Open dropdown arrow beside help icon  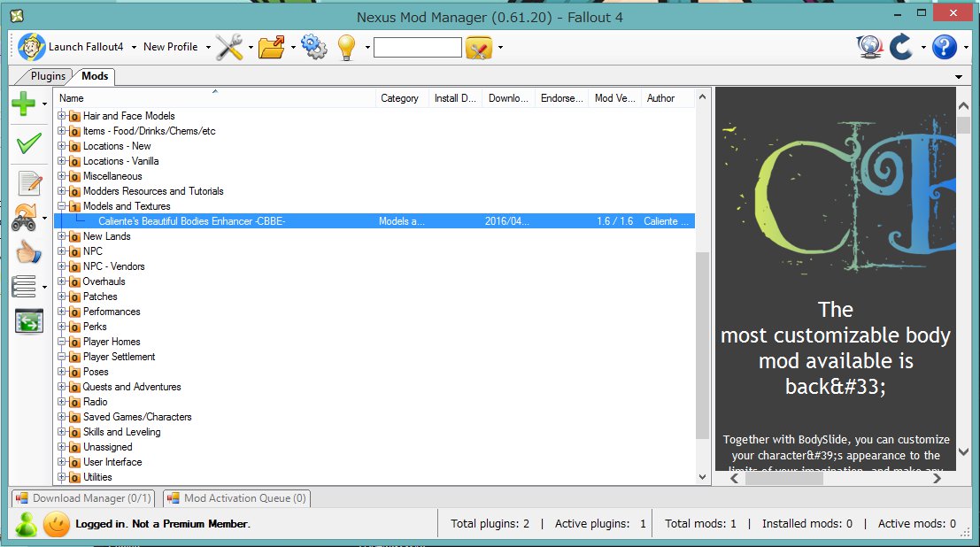(x=966, y=48)
